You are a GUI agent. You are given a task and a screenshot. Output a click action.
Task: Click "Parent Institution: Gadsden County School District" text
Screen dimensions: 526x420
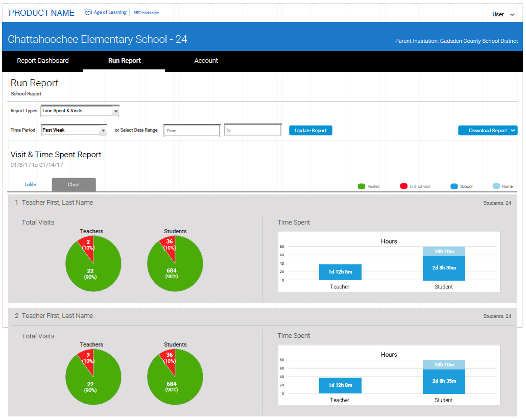point(457,41)
